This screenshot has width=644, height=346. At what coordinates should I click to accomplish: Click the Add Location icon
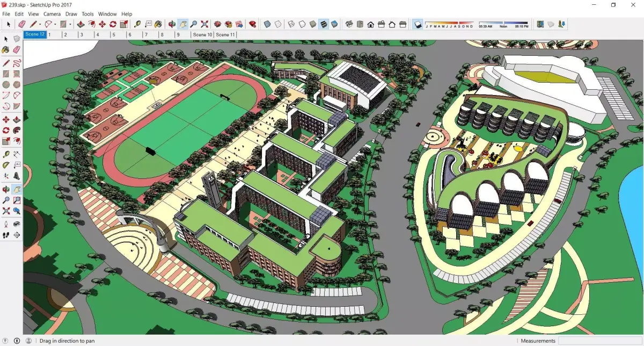click(x=541, y=24)
